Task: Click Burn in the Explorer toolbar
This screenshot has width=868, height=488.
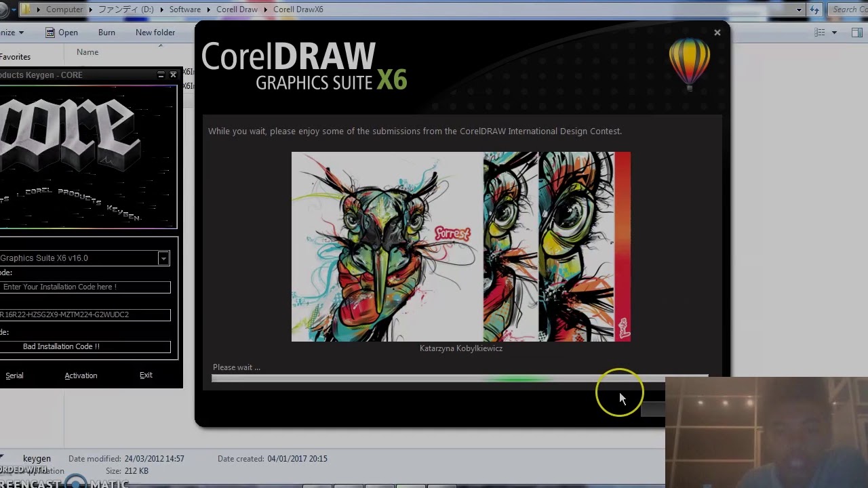Action: (x=106, y=33)
